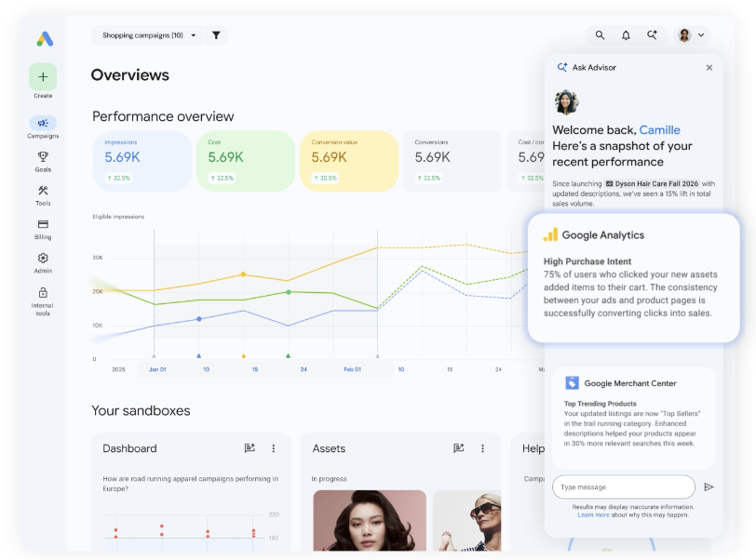The height and width of the screenshot is (560, 756).
Task: Click Google Analytics bar chart logo
Action: point(550,234)
